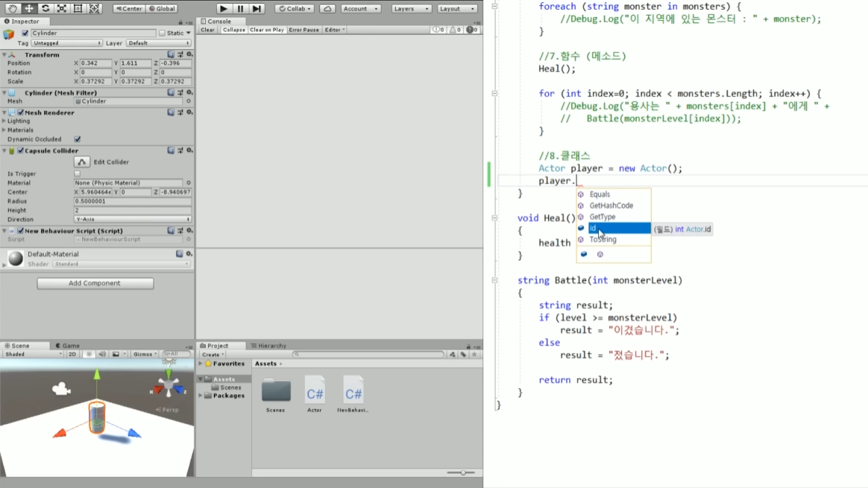This screenshot has width=868, height=488.
Task: Open Transform component help icon
Action: [x=171, y=54]
